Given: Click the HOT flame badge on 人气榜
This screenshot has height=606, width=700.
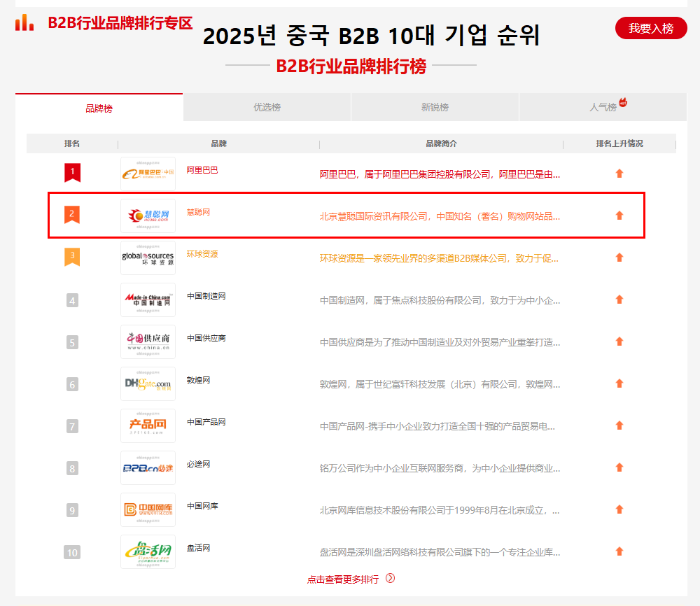Looking at the screenshot, I should point(623,102).
